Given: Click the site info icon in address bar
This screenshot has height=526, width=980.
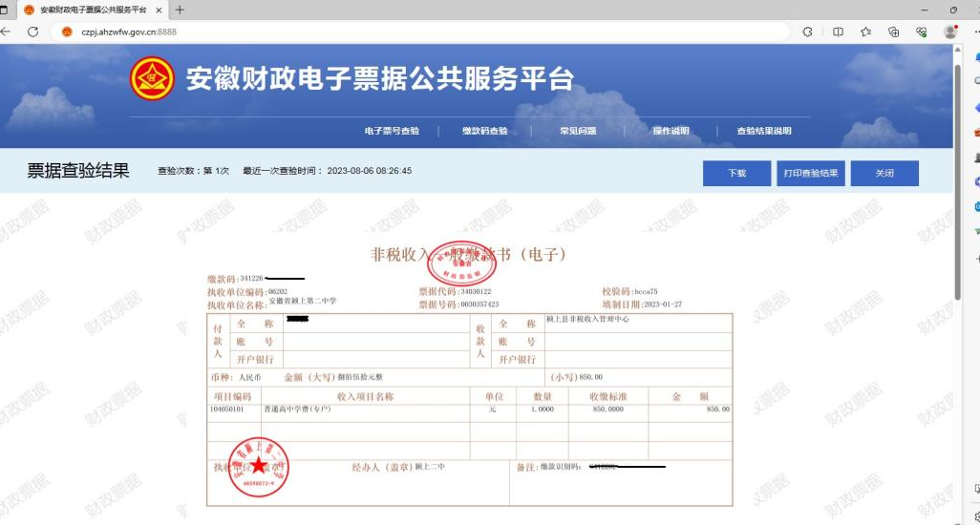Looking at the screenshot, I should point(67,32).
